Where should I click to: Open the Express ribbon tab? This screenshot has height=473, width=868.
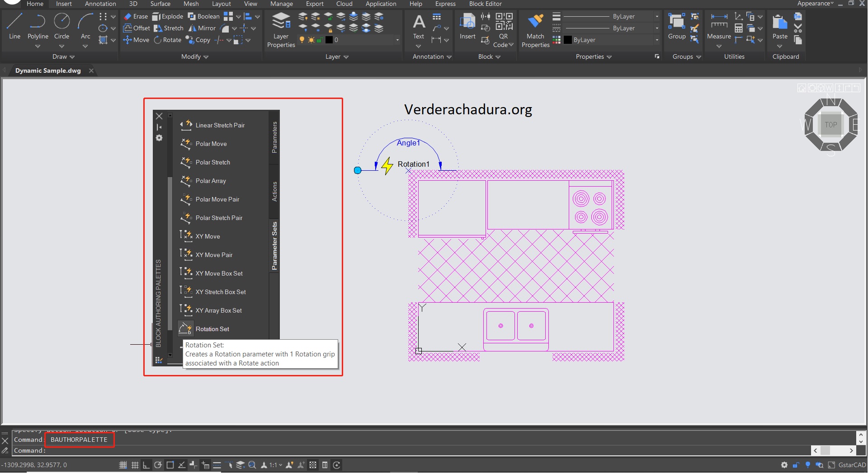click(x=445, y=4)
